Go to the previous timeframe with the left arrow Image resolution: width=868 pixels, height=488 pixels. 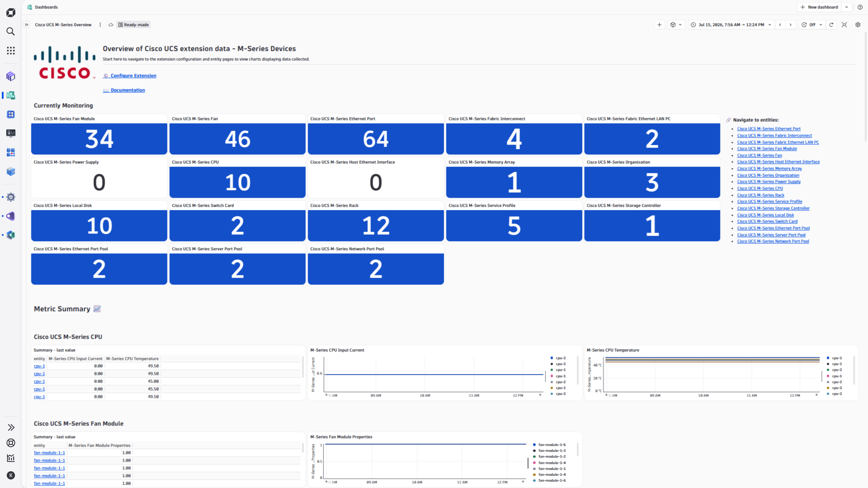tap(780, 25)
